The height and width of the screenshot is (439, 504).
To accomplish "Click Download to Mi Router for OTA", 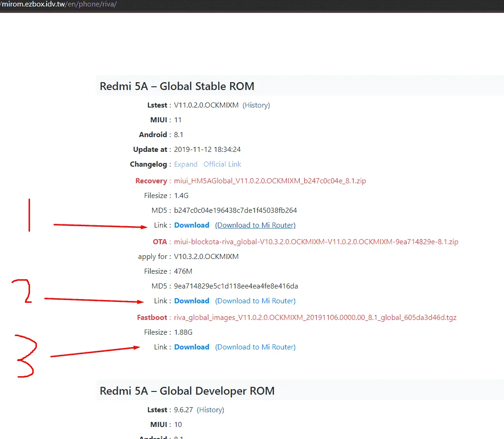I will pos(255,301).
